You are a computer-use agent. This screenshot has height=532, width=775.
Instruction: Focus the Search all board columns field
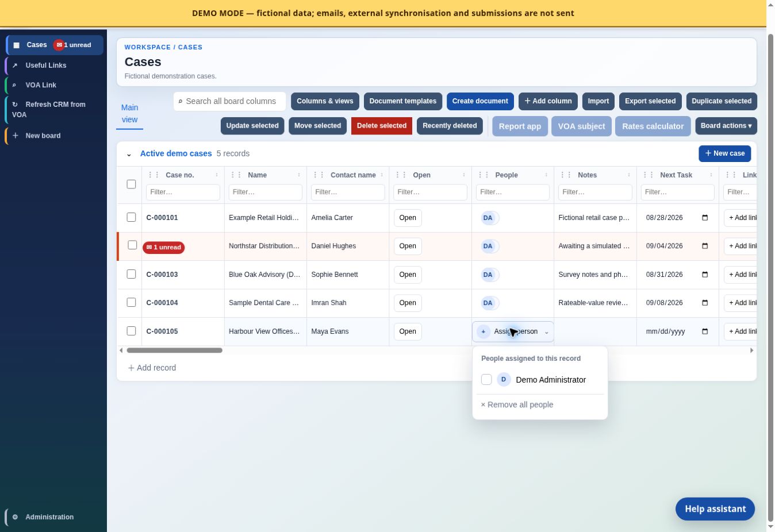[x=230, y=101]
